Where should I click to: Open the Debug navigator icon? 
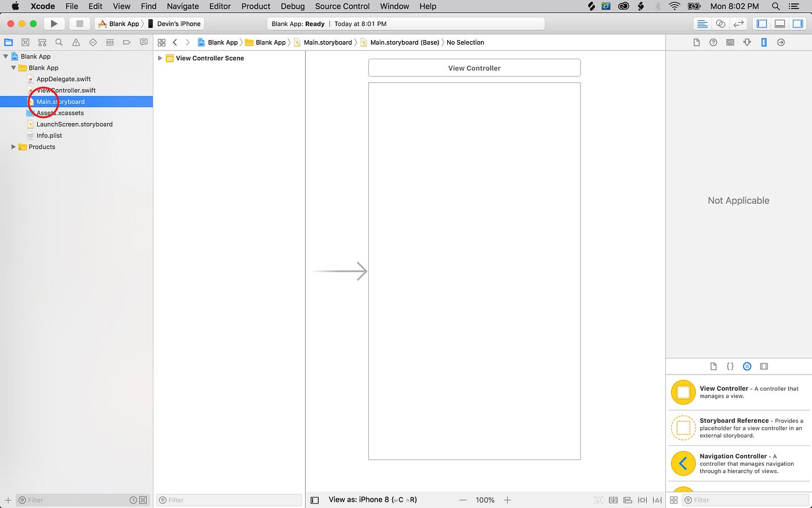point(110,42)
